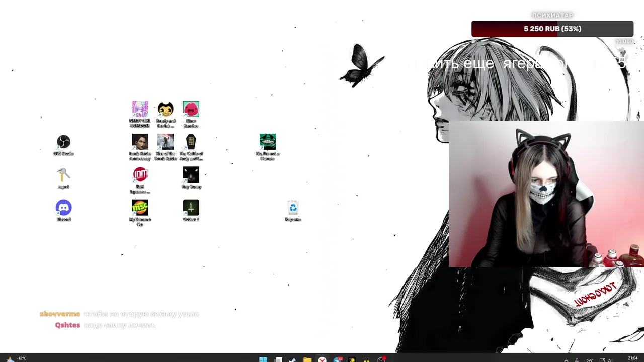
Task: Select the Discord desktop icon
Action: 64,211
